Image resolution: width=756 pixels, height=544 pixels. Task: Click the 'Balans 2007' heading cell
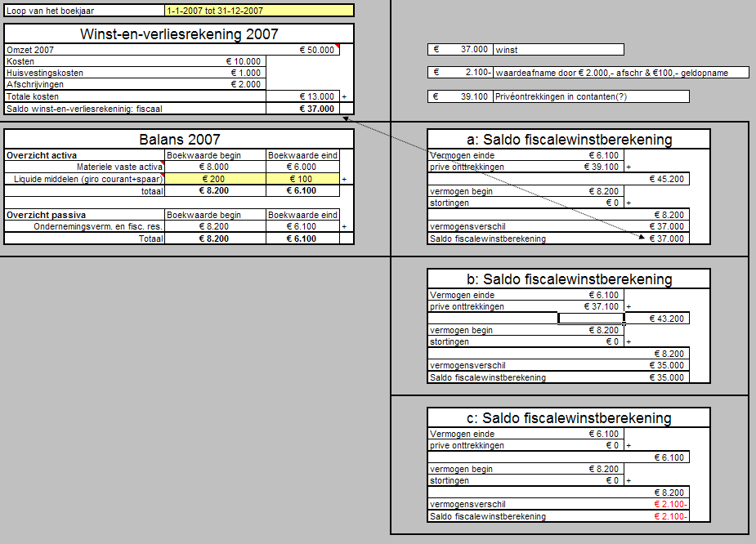pyautogui.click(x=179, y=140)
